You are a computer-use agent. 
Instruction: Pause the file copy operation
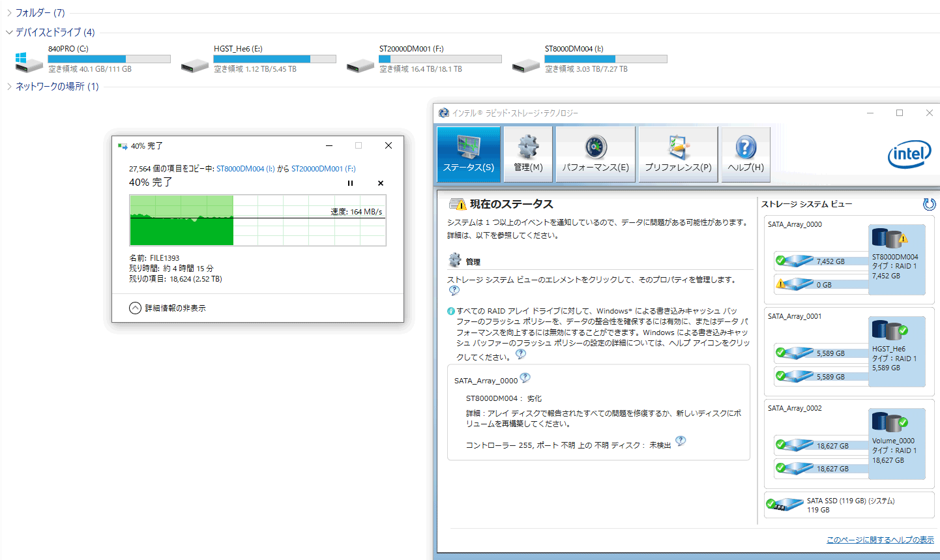(x=350, y=183)
